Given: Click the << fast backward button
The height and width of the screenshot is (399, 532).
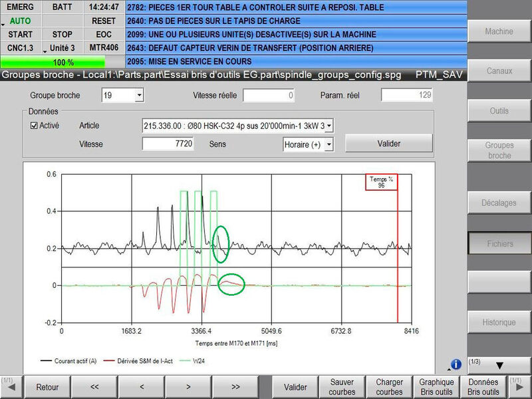Looking at the screenshot, I should [94, 387].
